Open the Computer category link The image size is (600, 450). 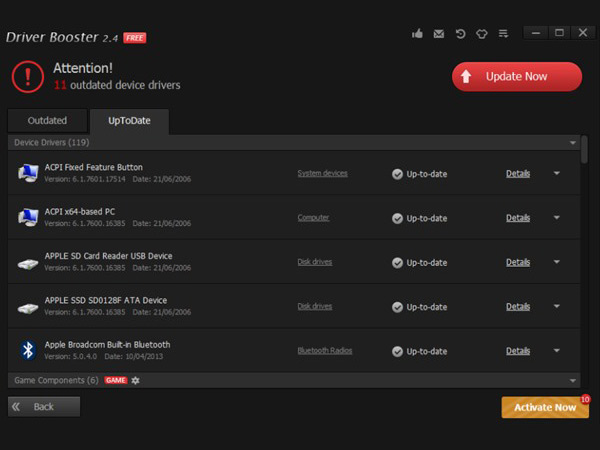coord(313,218)
